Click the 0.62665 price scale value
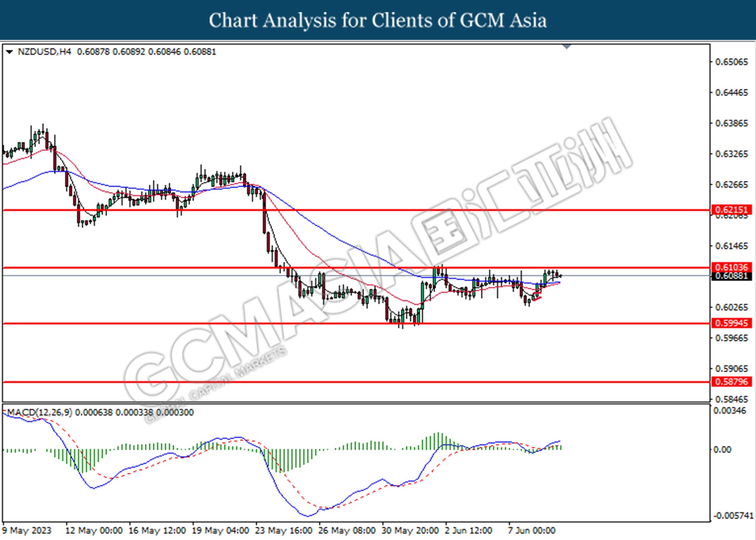The image size is (756, 540). click(731, 185)
